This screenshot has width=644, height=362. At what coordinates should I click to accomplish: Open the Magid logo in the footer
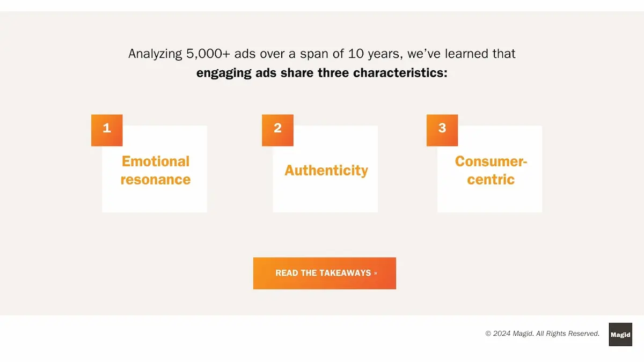pos(620,334)
